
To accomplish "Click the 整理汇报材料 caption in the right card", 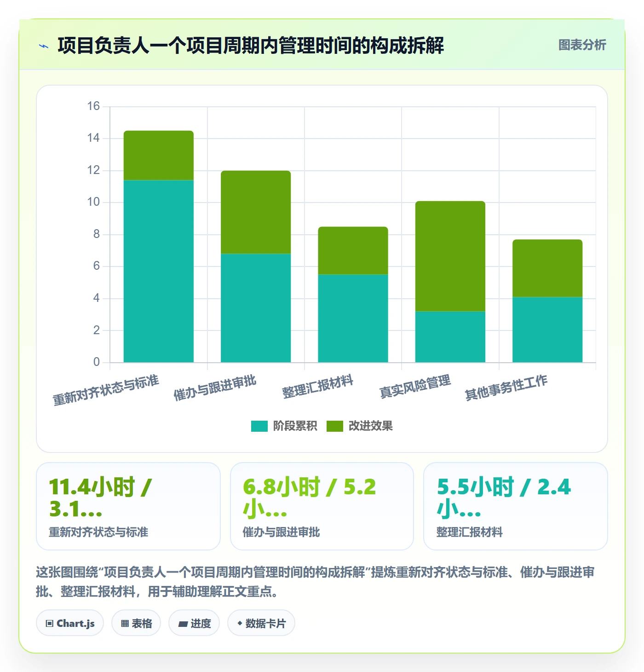I will tap(470, 532).
